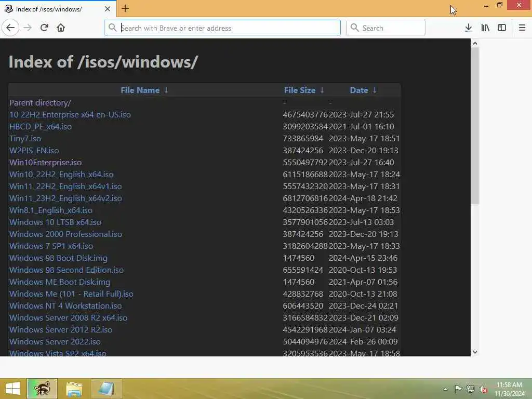
Task: Open a new browser tab
Action: (x=125, y=8)
